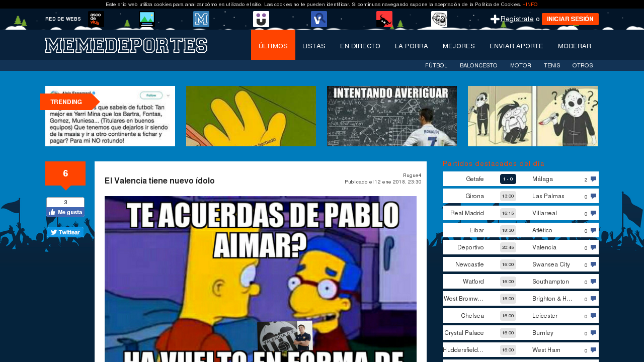Screen dimensions: 644x362
Task: Open comments for Chelsea vs Leicester
Action: pyautogui.click(x=594, y=316)
